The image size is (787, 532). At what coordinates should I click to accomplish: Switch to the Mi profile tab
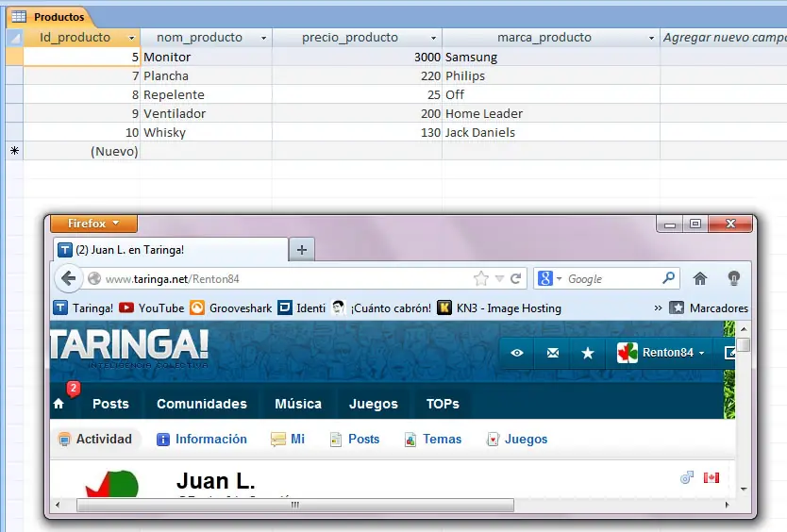pyautogui.click(x=288, y=440)
